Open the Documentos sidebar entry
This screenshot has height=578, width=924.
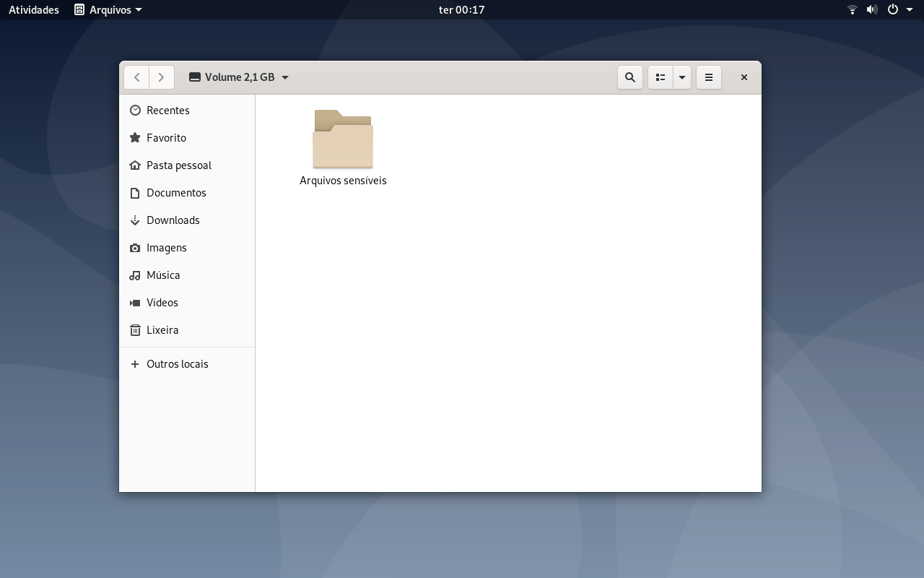(187, 193)
